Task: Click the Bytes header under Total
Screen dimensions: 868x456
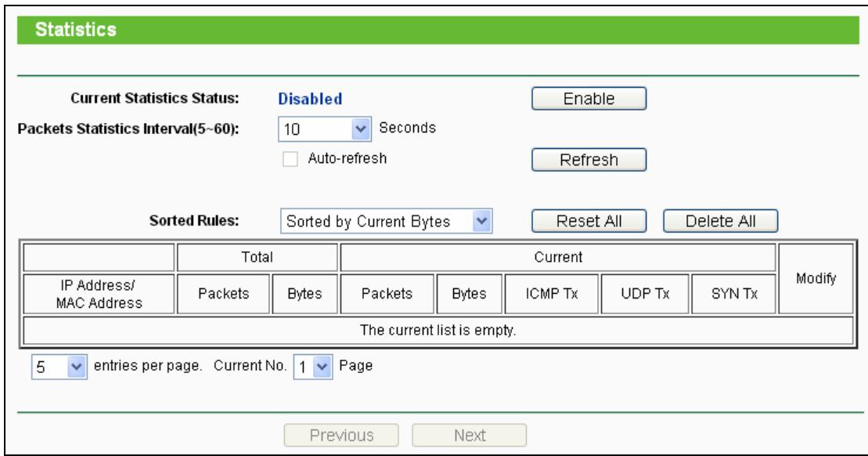Action: (x=304, y=294)
